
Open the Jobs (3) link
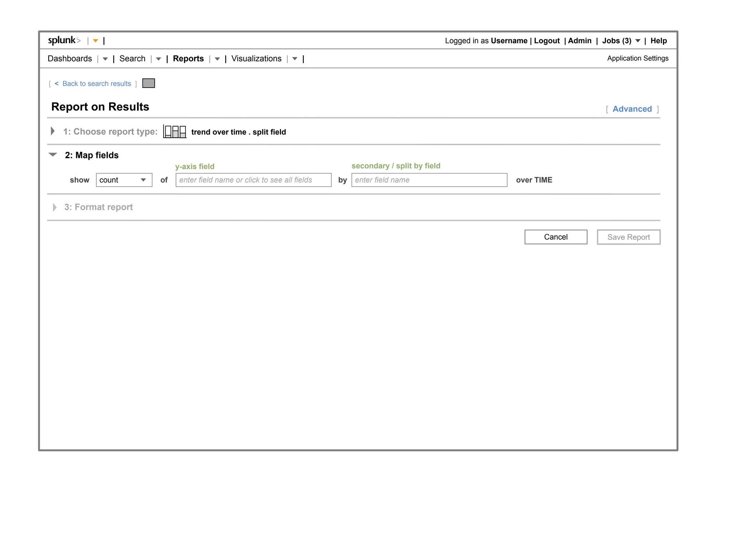coord(617,41)
